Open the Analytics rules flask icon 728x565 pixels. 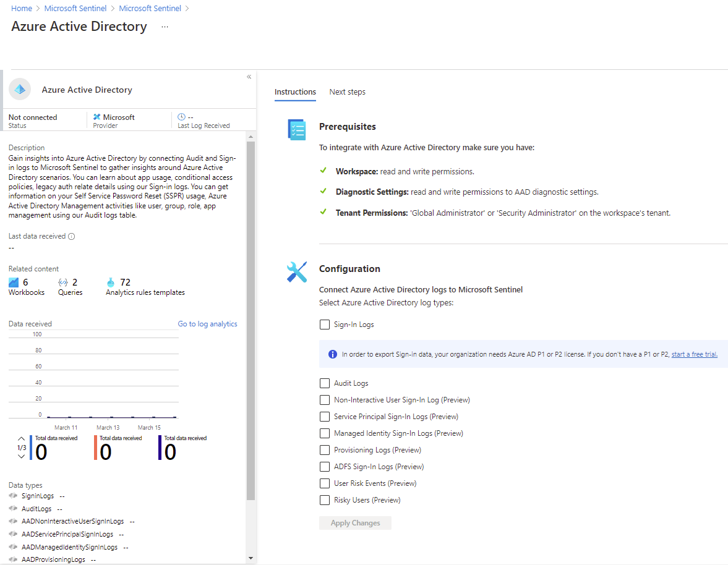[111, 282]
